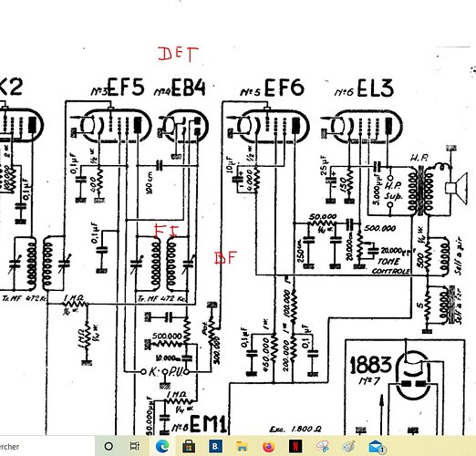
Task: Open Mail app with unread badge
Action: (377, 446)
